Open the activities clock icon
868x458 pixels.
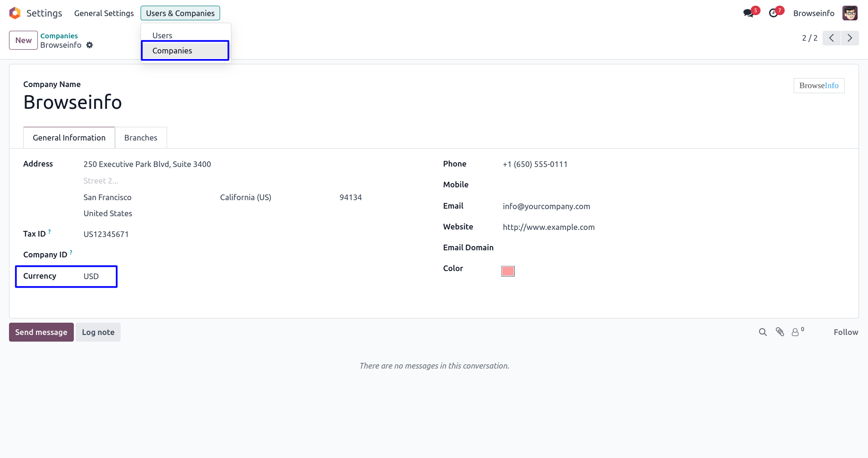[x=773, y=13]
